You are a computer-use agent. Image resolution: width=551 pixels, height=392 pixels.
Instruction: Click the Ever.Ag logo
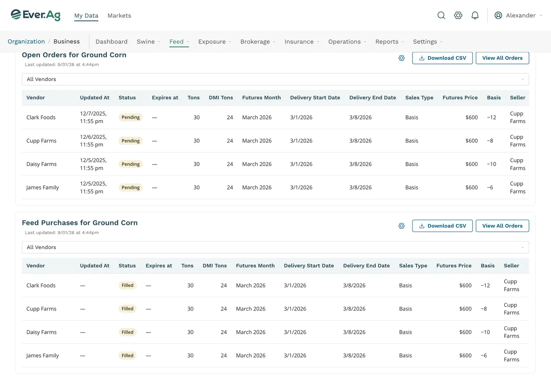[x=36, y=15]
